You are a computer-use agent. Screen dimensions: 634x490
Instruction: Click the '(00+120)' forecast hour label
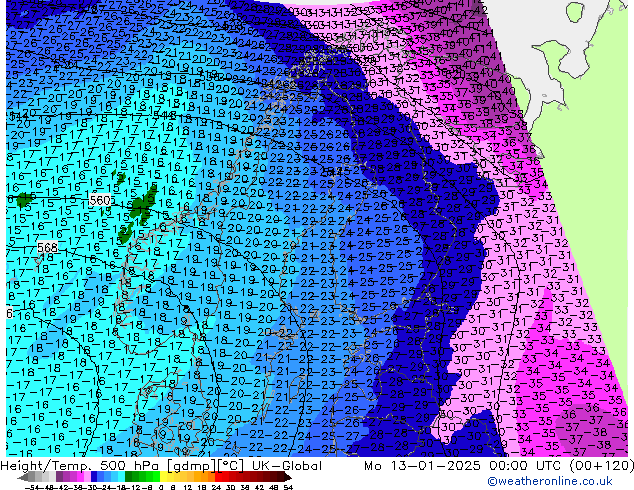click(x=602, y=466)
